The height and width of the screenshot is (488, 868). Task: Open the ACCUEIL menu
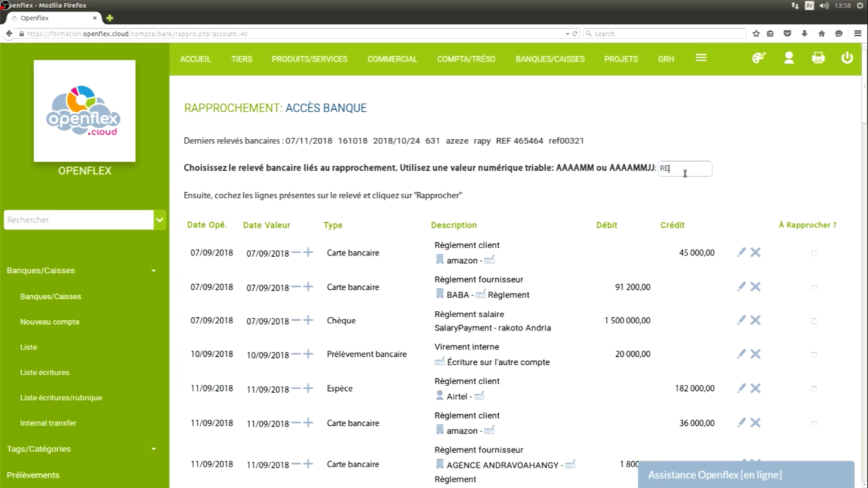coord(195,59)
